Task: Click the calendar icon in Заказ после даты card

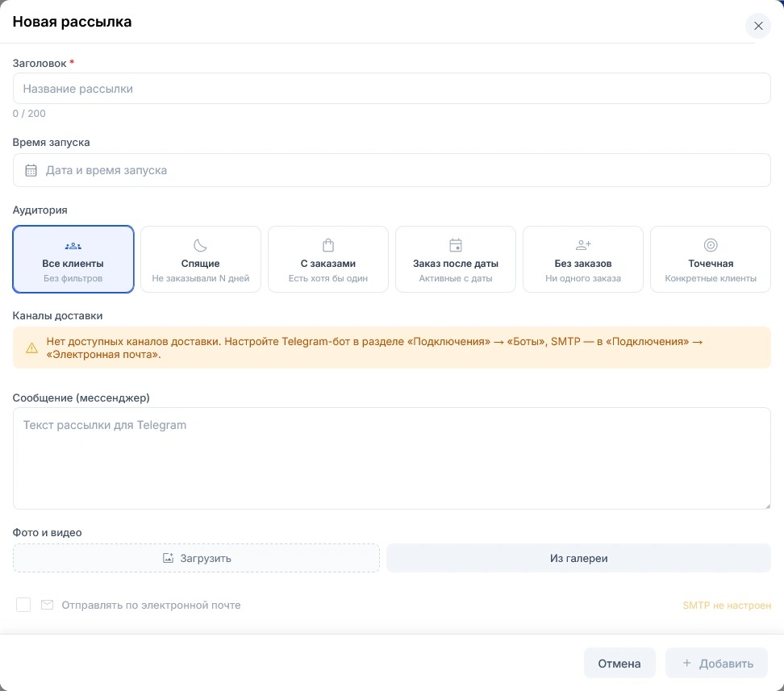Action: point(456,245)
